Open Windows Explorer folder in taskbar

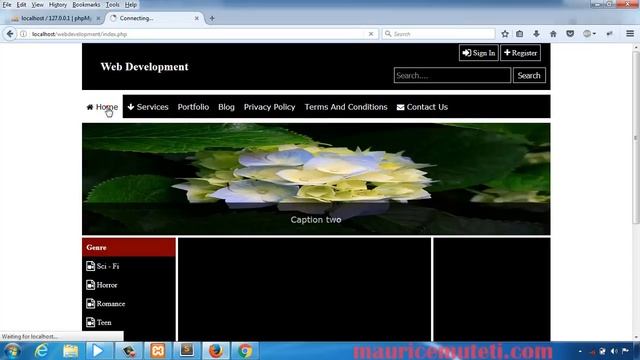pos(71,351)
